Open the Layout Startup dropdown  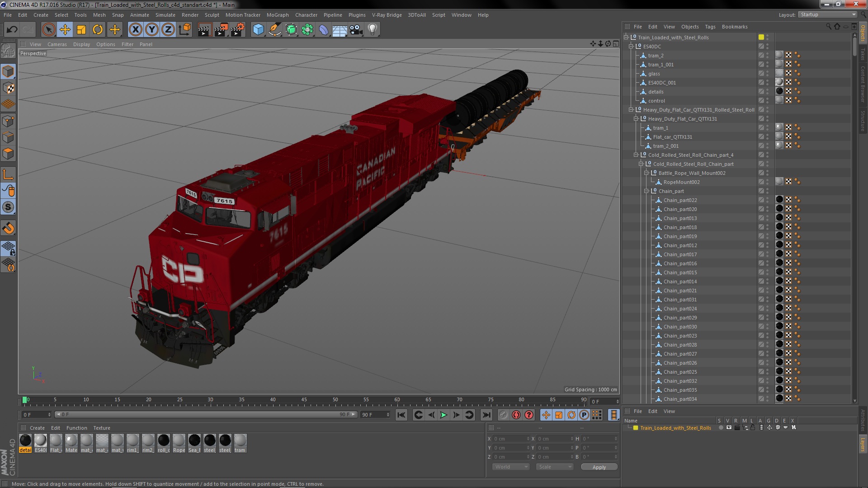coord(827,14)
